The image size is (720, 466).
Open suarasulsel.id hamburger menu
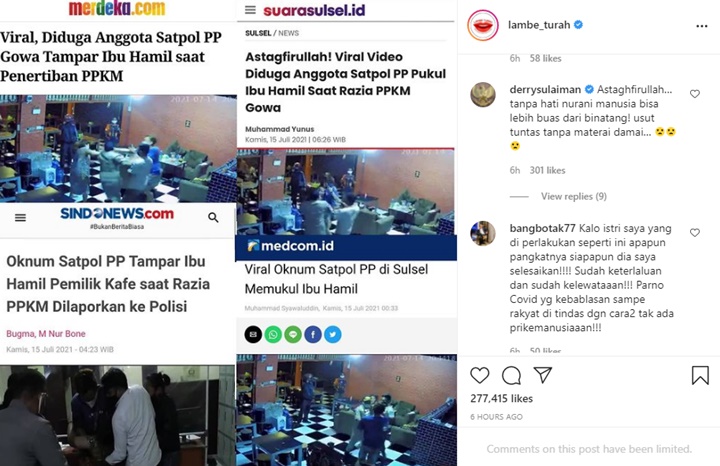250,10
